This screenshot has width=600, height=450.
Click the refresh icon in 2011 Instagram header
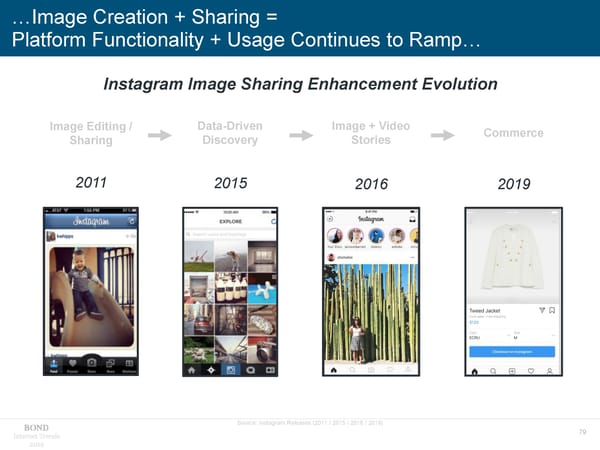130,219
